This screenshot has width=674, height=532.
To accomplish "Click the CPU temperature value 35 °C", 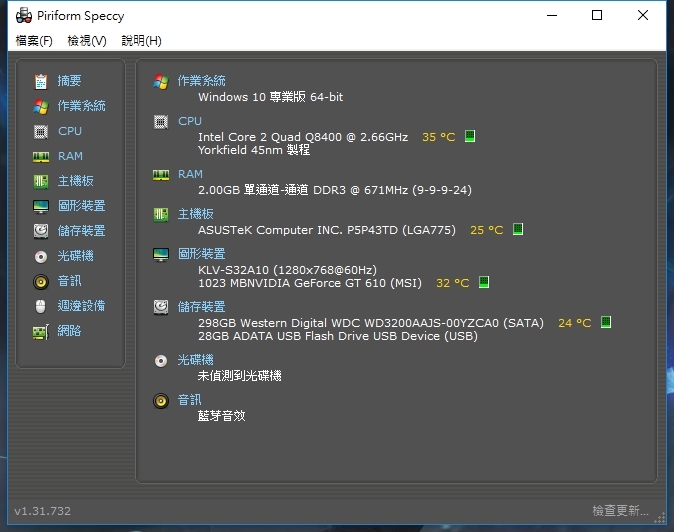I will pos(438,137).
